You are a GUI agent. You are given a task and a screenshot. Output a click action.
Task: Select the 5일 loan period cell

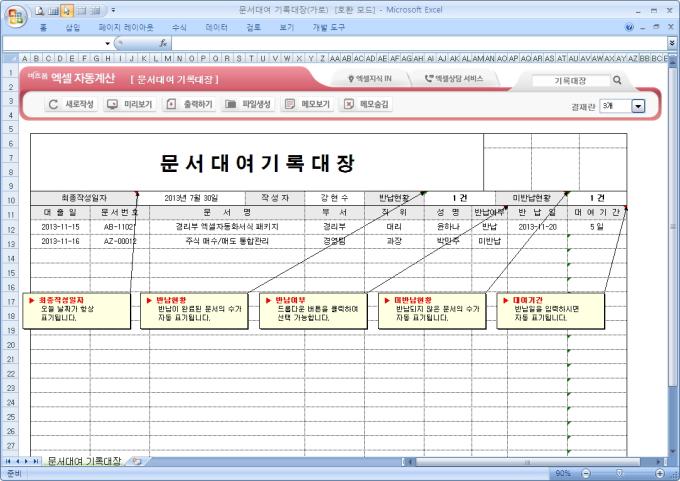(x=597, y=227)
